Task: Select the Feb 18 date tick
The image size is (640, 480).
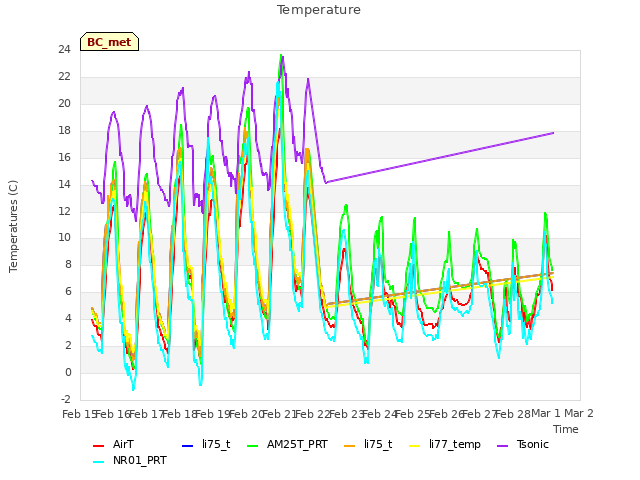Action: (180, 414)
